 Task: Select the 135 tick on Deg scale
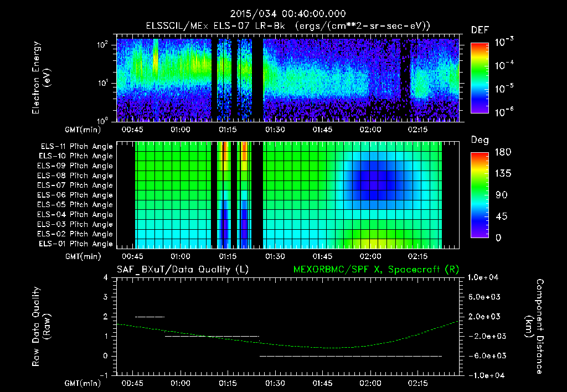(503, 174)
